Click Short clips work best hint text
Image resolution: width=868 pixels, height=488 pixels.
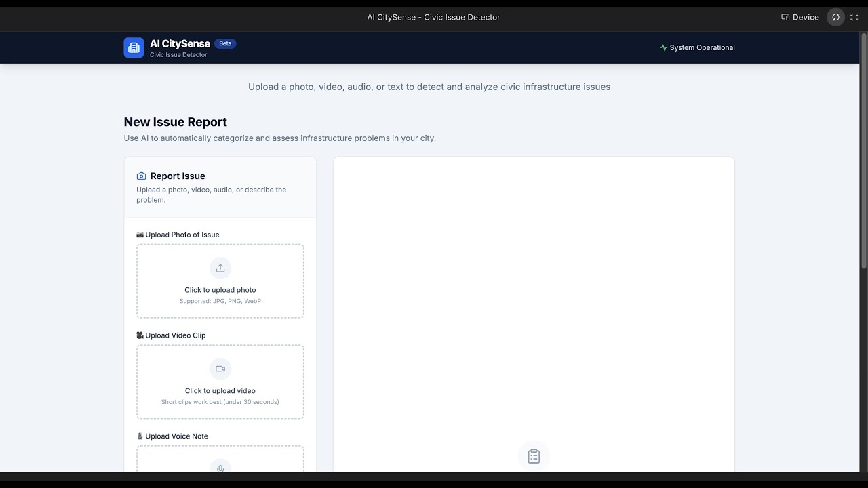(220, 402)
